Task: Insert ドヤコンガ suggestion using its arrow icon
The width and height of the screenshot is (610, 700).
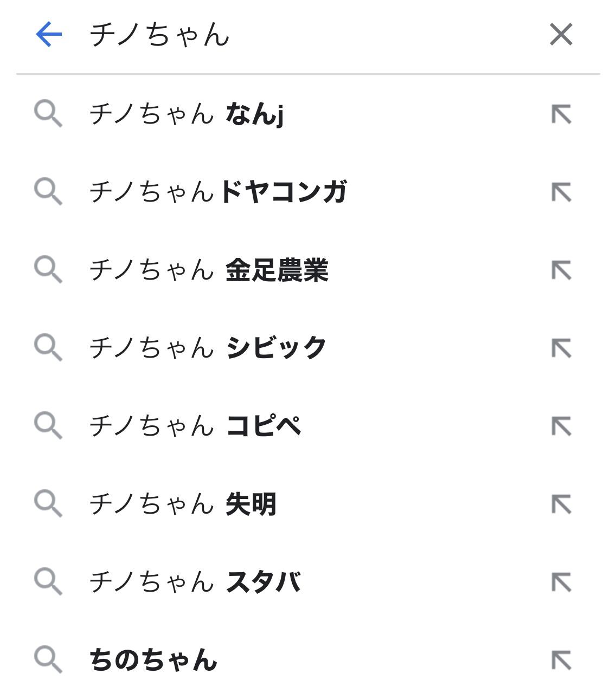Action: pos(561,192)
